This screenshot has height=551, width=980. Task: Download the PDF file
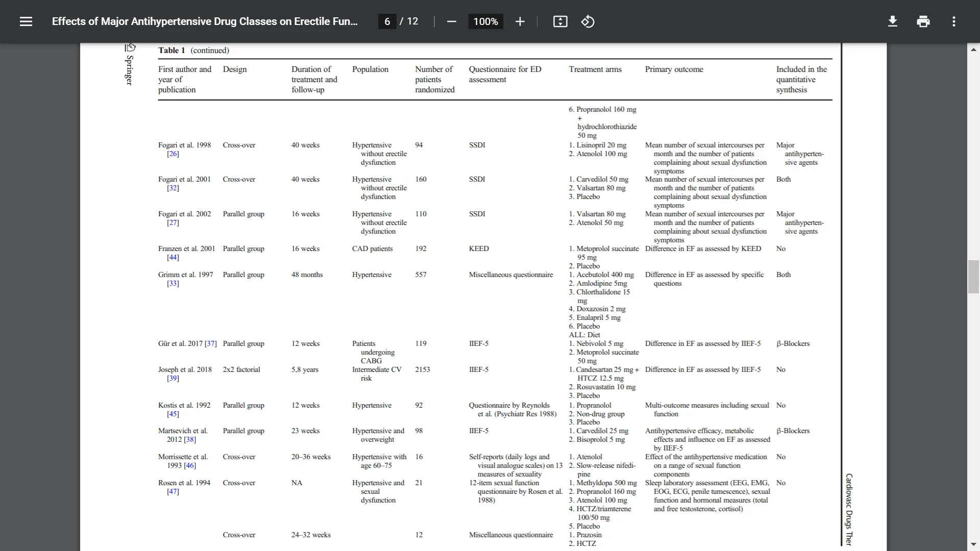(892, 21)
